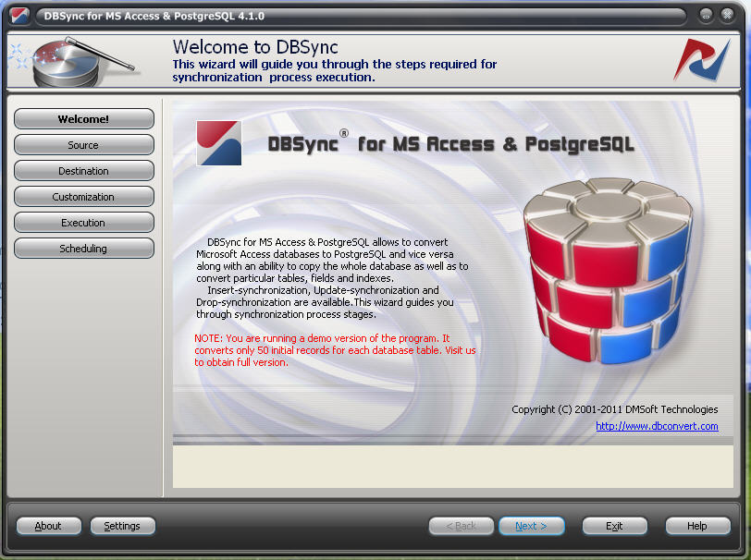Visit the dbconvert.com website link
Image resolution: width=751 pixels, height=560 pixels.
coord(657,426)
